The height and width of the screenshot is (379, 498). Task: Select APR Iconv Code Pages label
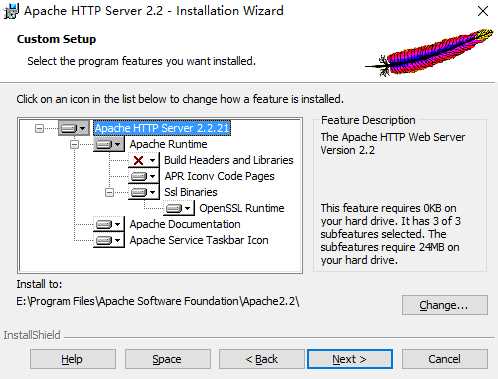click(x=219, y=176)
